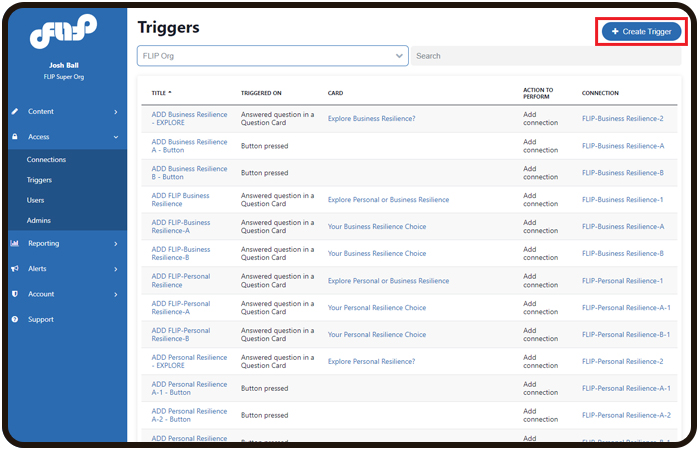Click the FLIP Super Org label
This screenshot has height=450, width=700.
pos(64,77)
